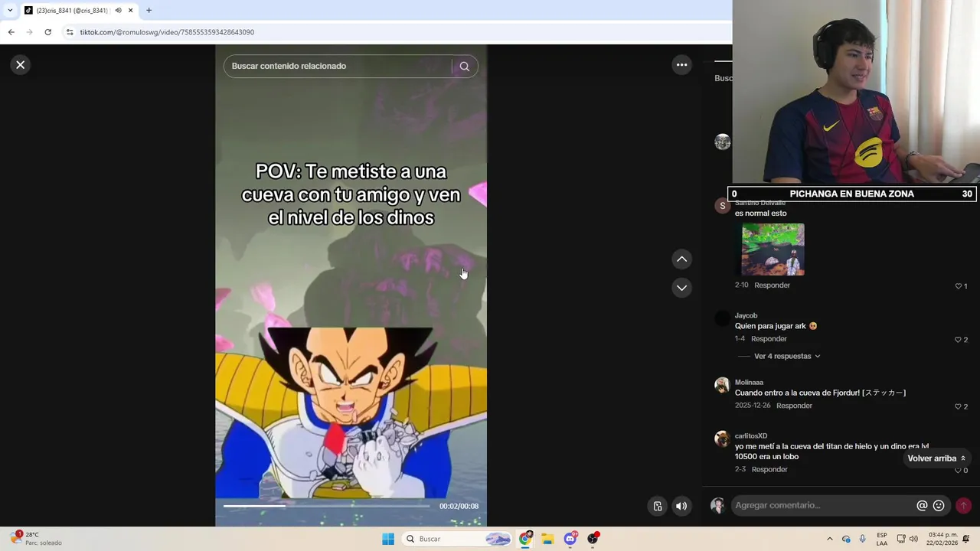Image resolution: width=980 pixels, height=551 pixels.
Task: Close the TikTok video viewer
Action: pos(21,65)
